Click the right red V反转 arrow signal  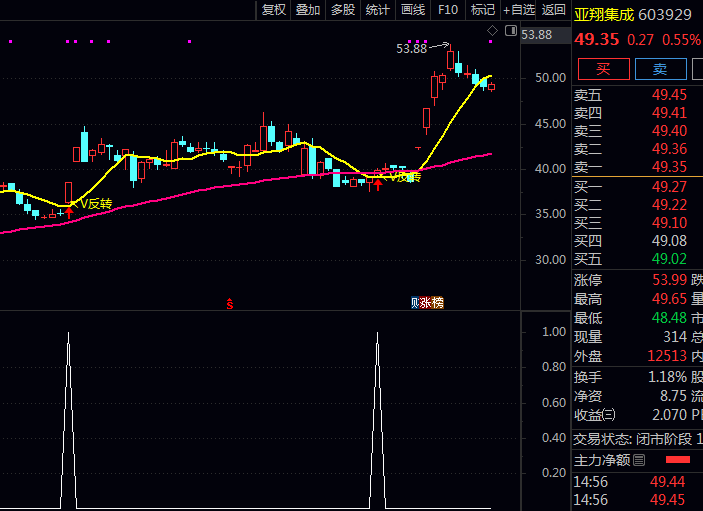378,184
